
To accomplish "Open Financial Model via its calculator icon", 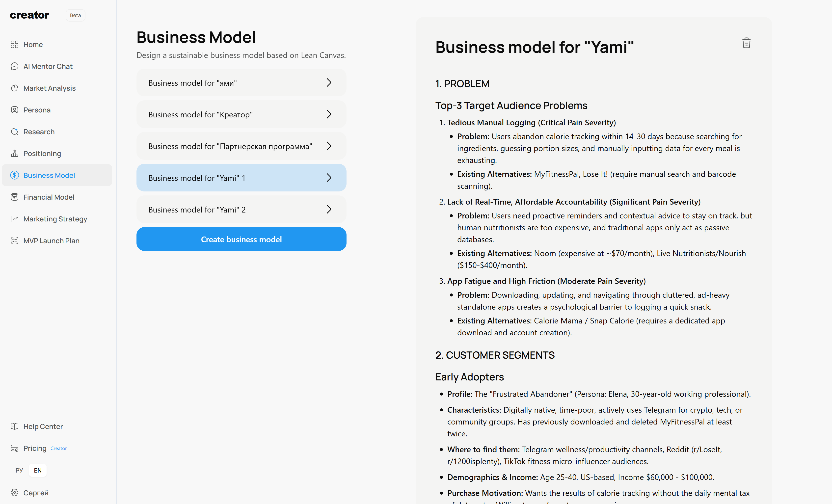I will click(15, 197).
